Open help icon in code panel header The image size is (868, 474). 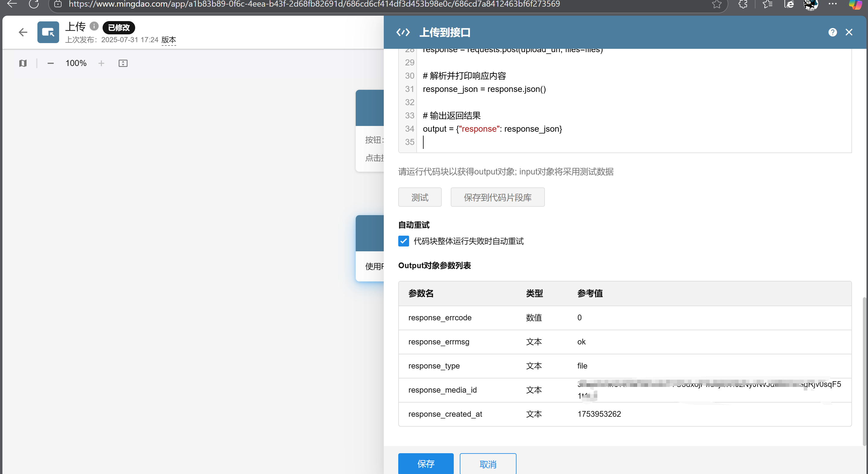coord(832,32)
